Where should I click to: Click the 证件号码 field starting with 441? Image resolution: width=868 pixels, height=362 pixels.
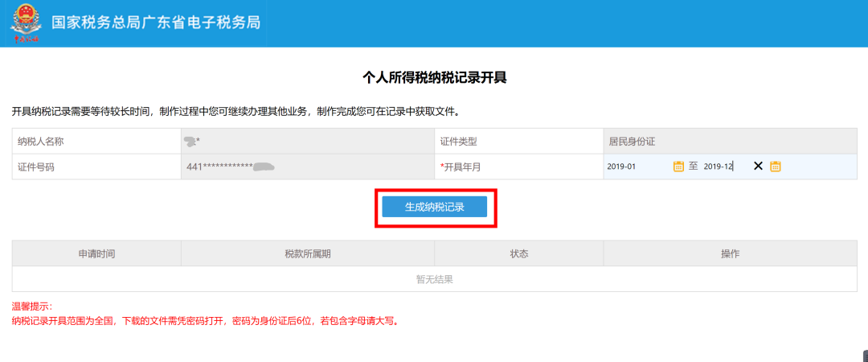coord(308,167)
